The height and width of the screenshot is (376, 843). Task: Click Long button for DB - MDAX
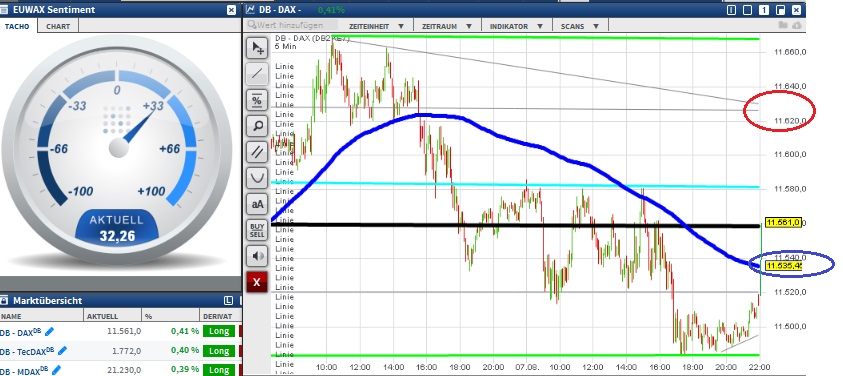pos(219,370)
